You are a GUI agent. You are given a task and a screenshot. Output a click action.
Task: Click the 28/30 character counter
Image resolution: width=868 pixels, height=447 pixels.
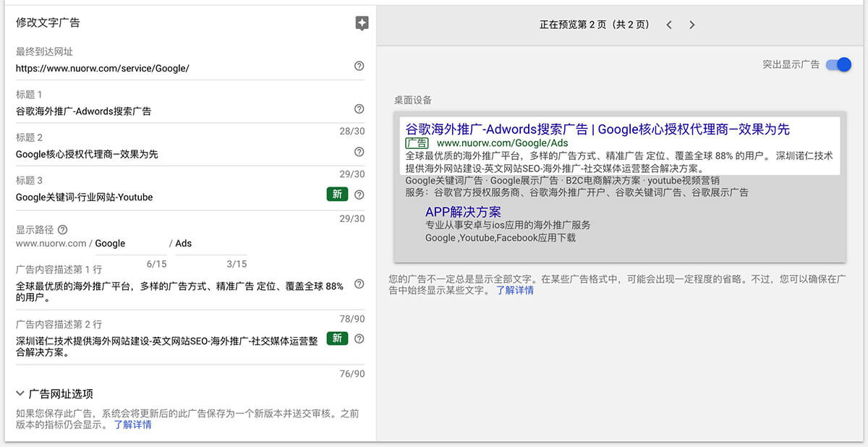coord(352,132)
